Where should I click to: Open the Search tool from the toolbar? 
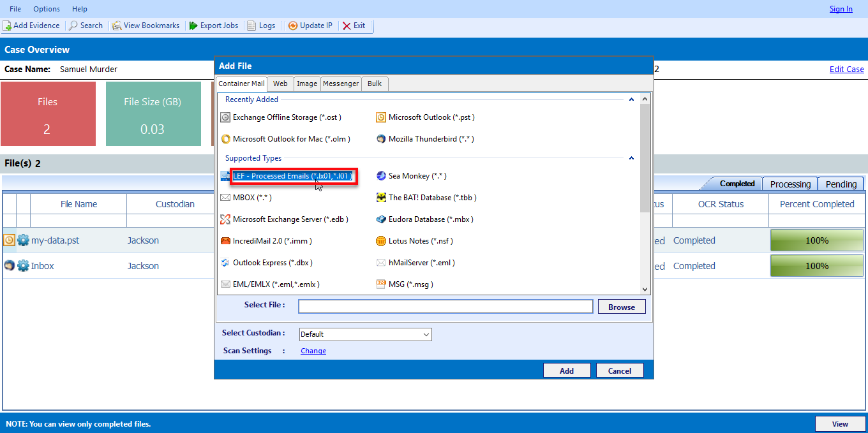(x=86, y=26)
